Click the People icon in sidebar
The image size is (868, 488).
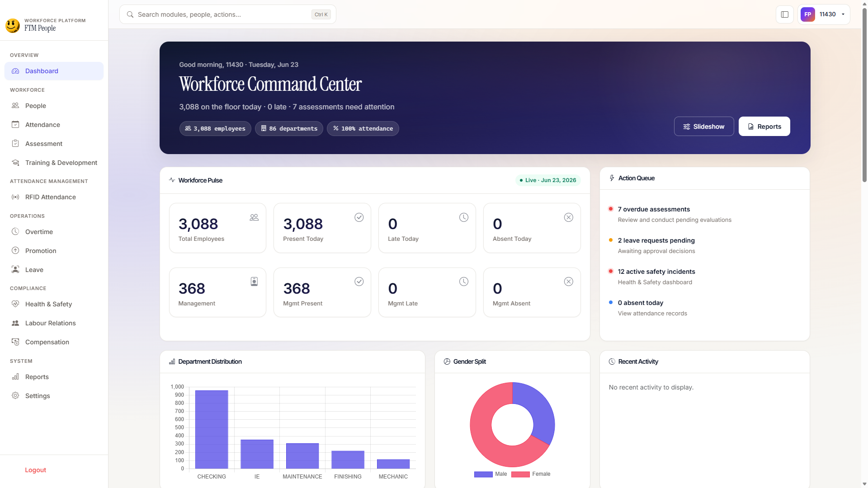pos(15,106)
